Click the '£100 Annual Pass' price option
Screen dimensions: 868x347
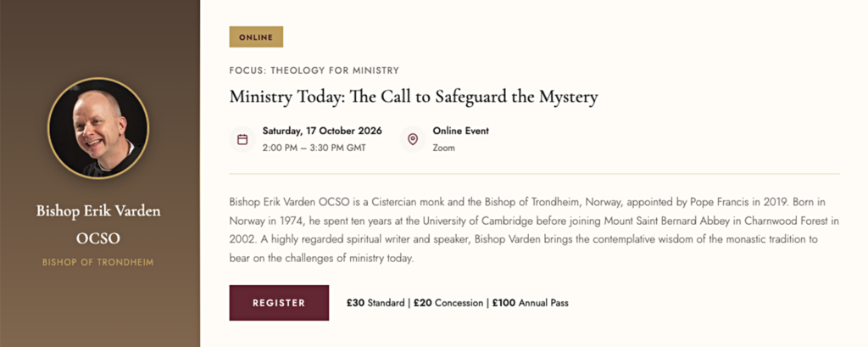tap(530, 303)
